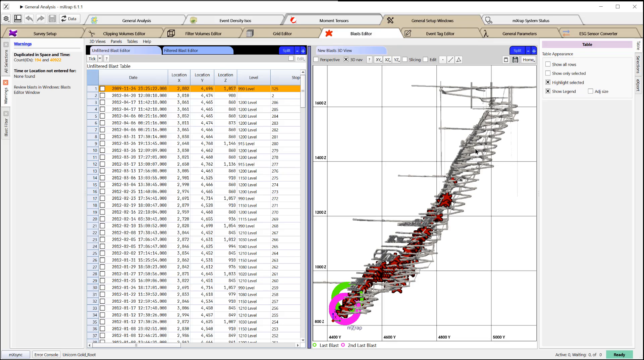Click the General Parameters lambda icon

coord(486,33)
